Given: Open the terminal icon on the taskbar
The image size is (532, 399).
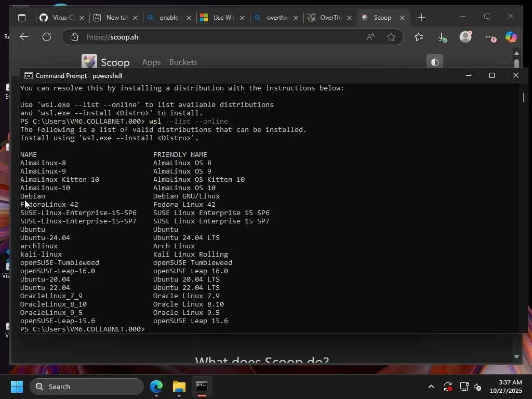Looking at the screenshot, I should (202, 387).
